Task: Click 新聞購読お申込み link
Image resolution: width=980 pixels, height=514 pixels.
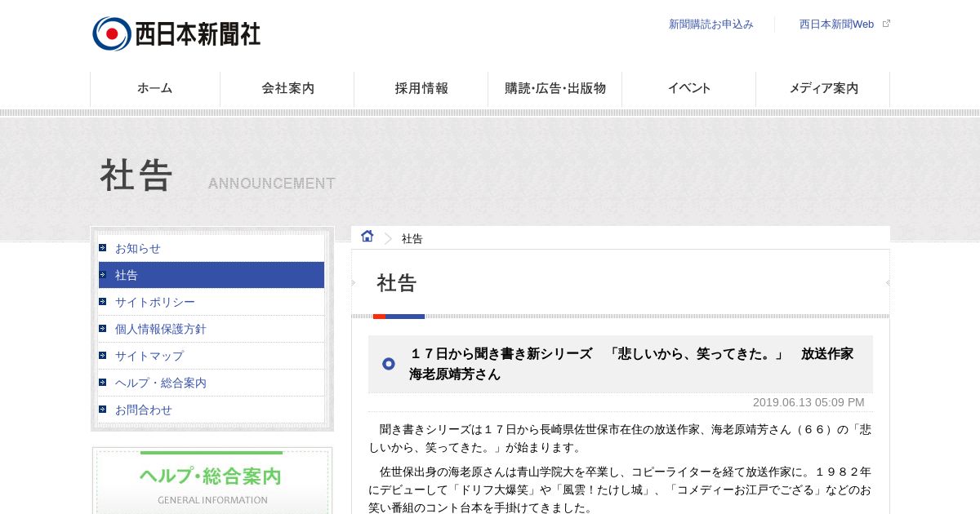Action: tap(710, 24)
